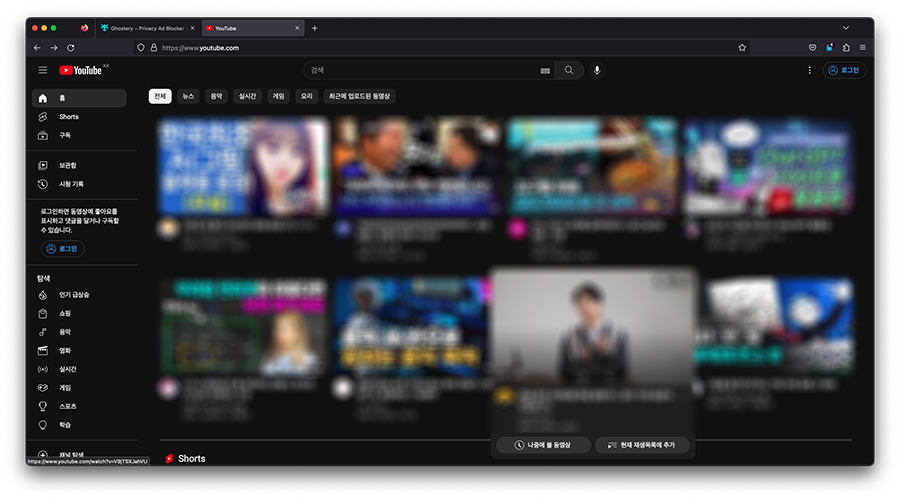900x500 pixels.
Task: Select the 실시간 (Live) filter chip
Action: [x=247, y=96]
